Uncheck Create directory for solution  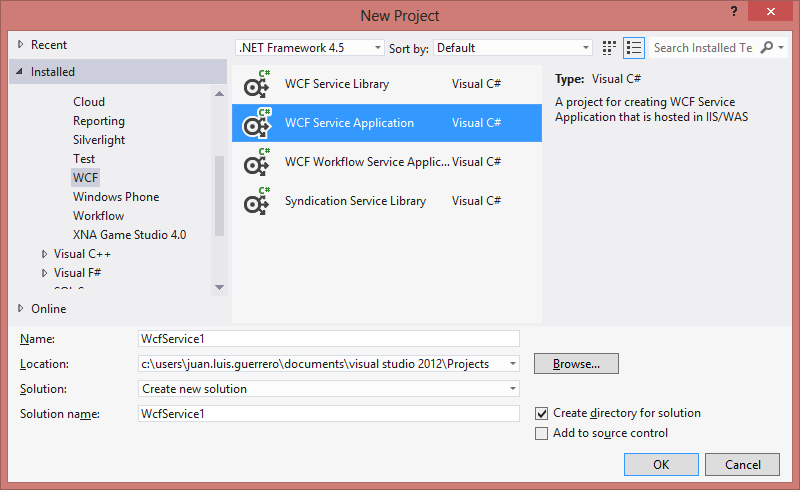pyautogui.click(x=542, y=413)
